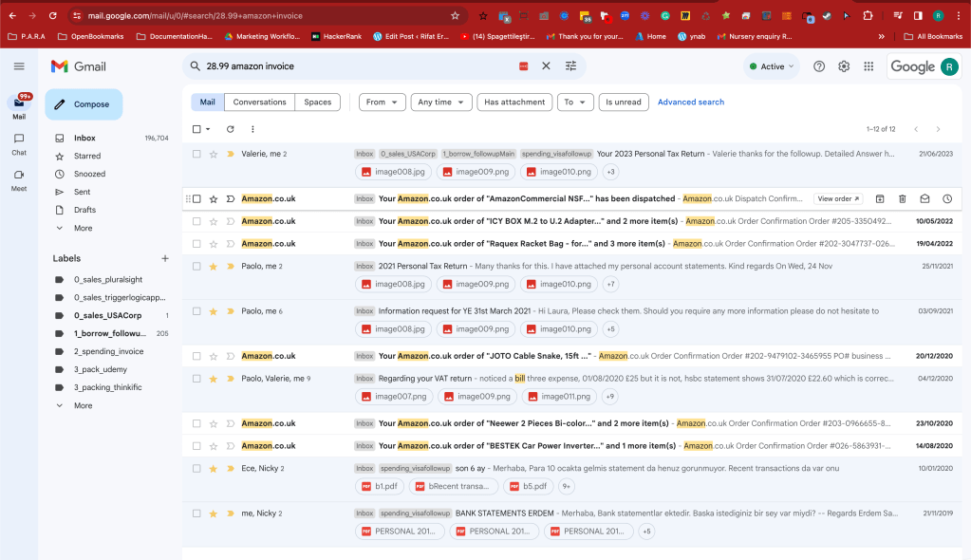Reload the page in the browser toolbar
The width and height of the screenshot is (971, 560).
pos(52,15)
